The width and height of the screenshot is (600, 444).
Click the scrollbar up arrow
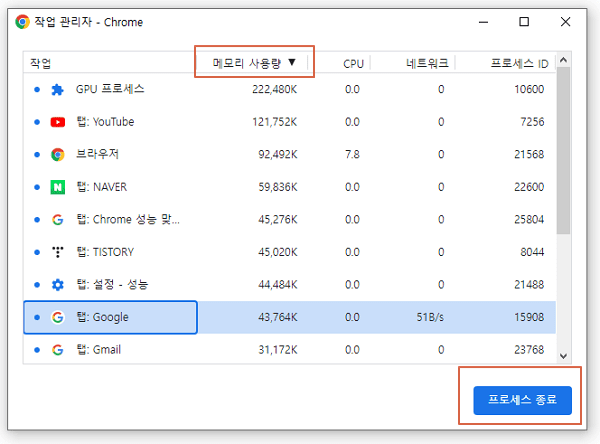point(563,60)
